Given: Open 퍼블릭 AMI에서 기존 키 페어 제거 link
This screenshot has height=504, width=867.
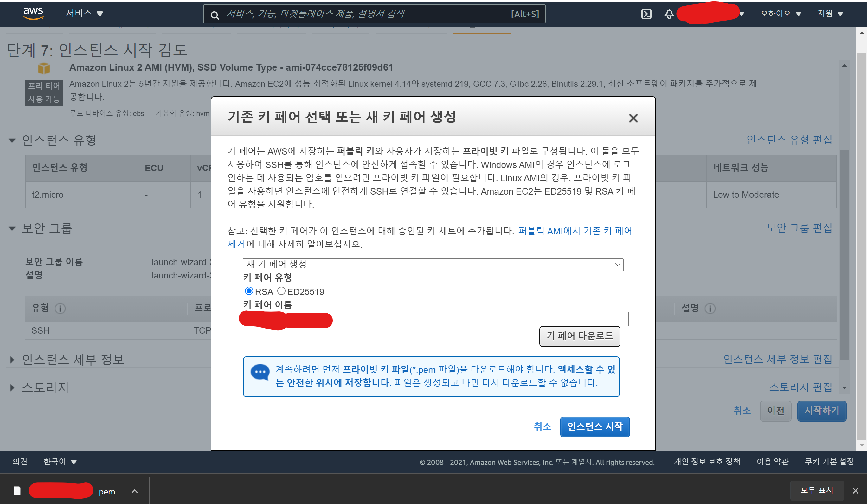Looking at the screenshot, I should pyautogui.click(x=575, y=231).
